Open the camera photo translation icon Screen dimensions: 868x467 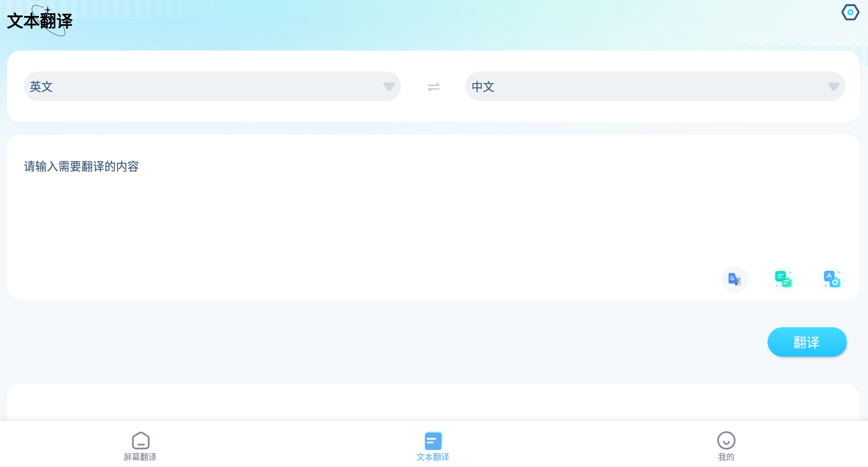pyautogui.click(x=832, y=279)
